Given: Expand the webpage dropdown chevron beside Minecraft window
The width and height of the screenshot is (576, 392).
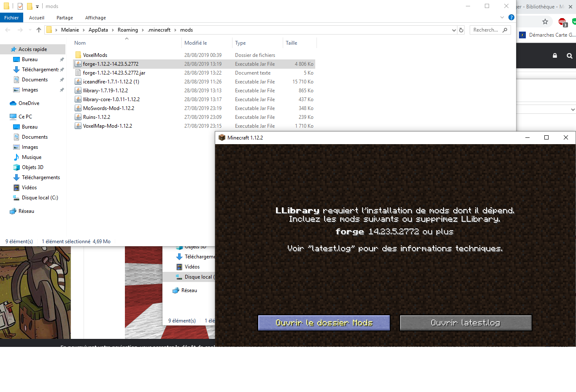Looking at the screenshot, I should [573, 109].
